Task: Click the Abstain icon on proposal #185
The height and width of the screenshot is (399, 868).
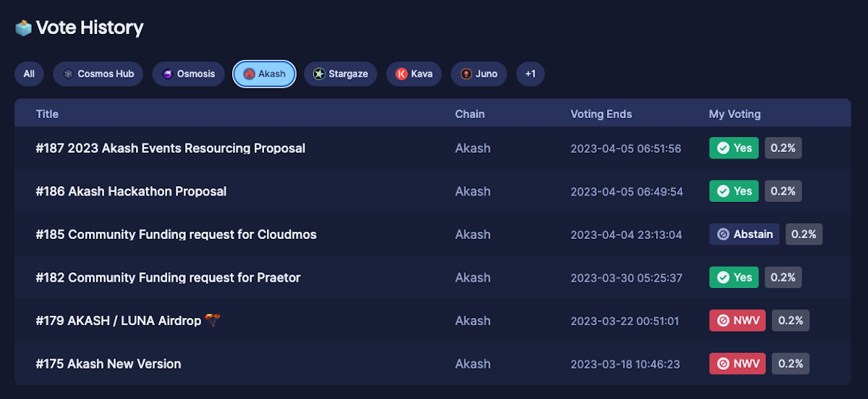Action: pos(723,235)
